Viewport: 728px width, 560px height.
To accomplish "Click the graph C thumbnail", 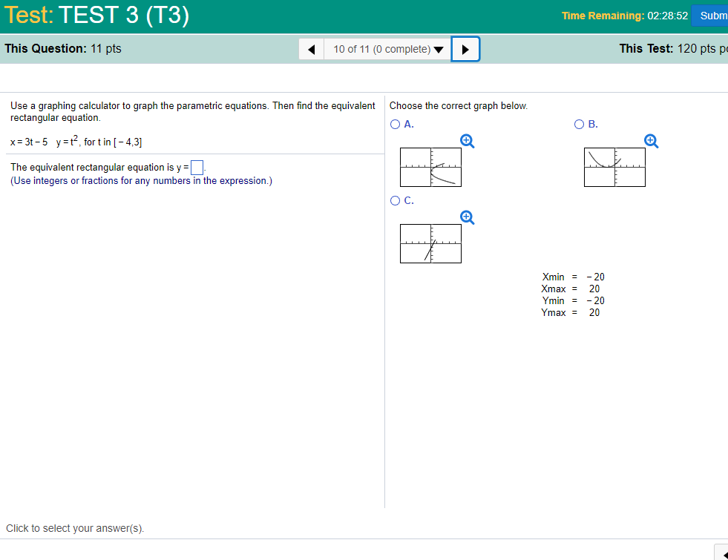I will 430,243.
